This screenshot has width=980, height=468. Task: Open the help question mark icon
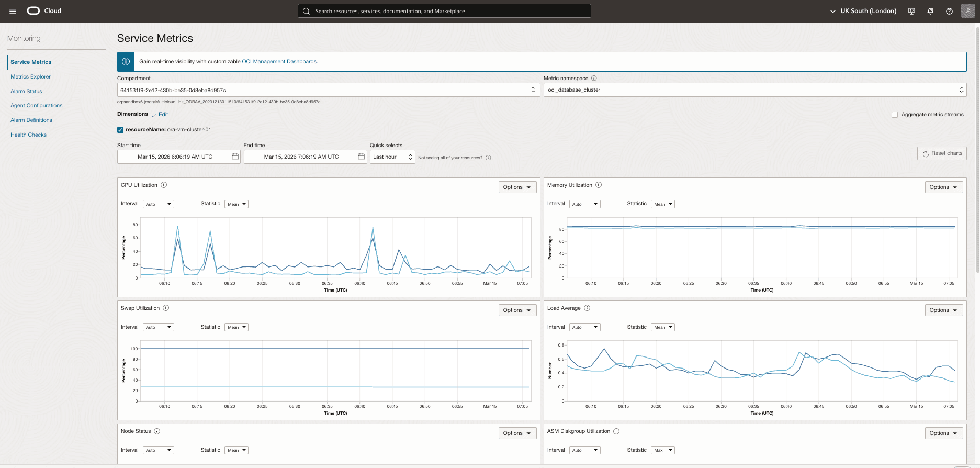point(949,11)
